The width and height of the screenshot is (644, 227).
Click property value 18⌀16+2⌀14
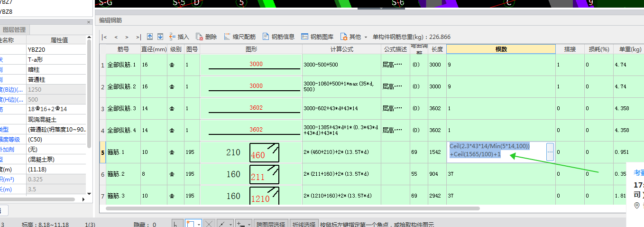(56, 110)
